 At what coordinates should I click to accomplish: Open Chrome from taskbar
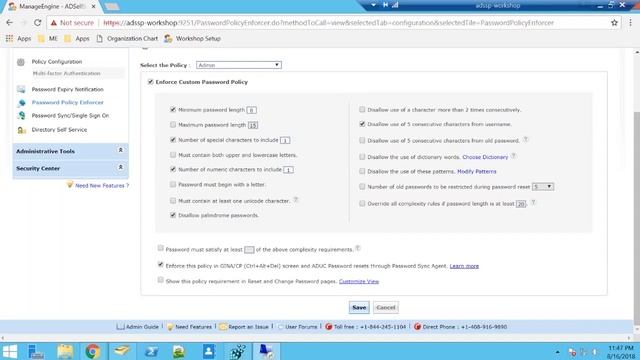point(93,351)
